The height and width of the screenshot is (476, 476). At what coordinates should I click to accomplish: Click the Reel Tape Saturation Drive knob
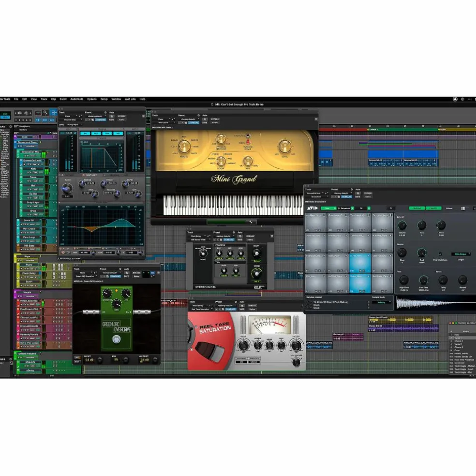click(x=243, y=345)
